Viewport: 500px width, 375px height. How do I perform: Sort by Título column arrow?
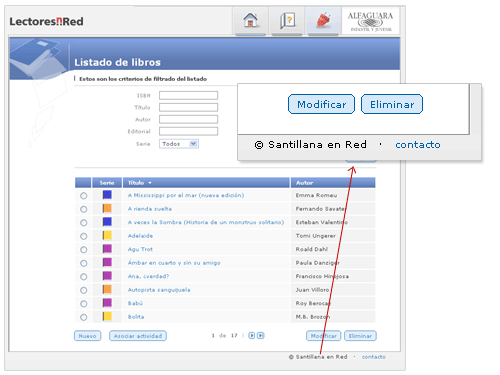150,183
